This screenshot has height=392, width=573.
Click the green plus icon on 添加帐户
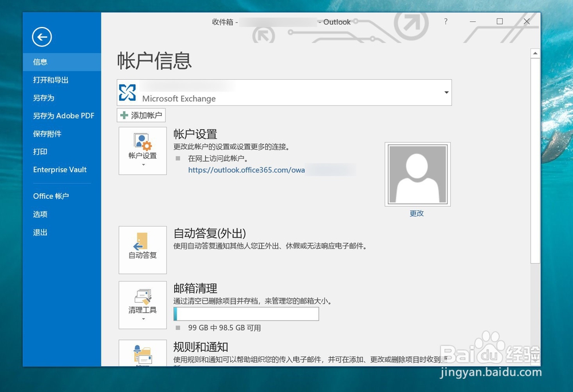(x=124, y=115)
